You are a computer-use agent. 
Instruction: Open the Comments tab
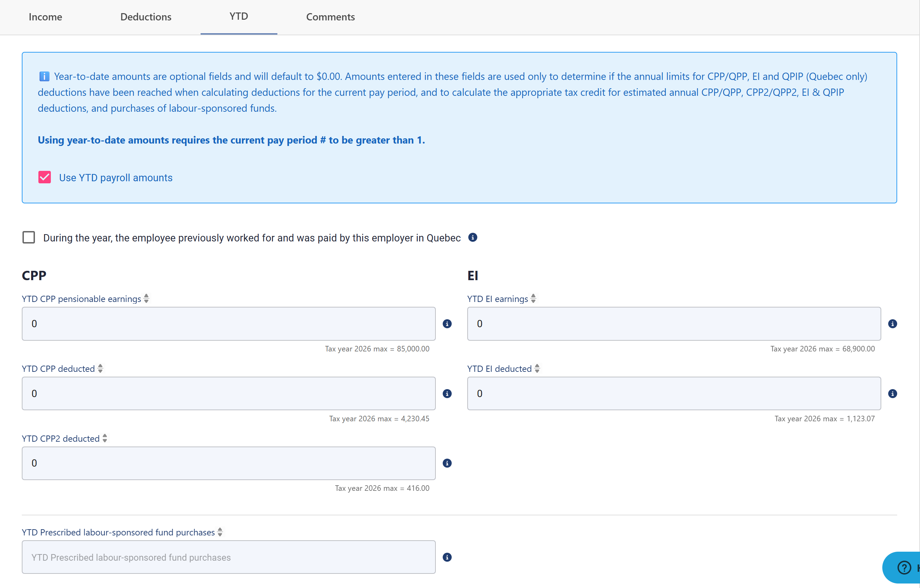tap(331, 17)
